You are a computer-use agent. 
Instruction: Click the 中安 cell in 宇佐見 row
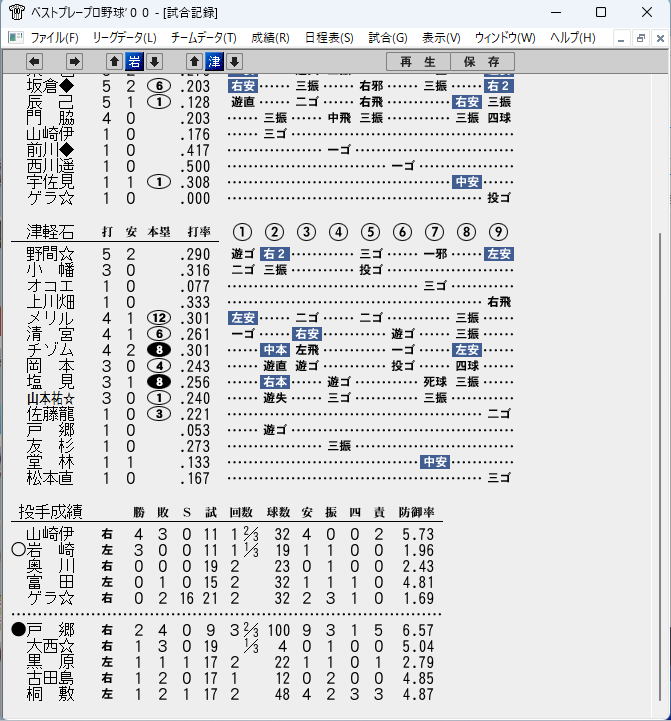point(467,182)
